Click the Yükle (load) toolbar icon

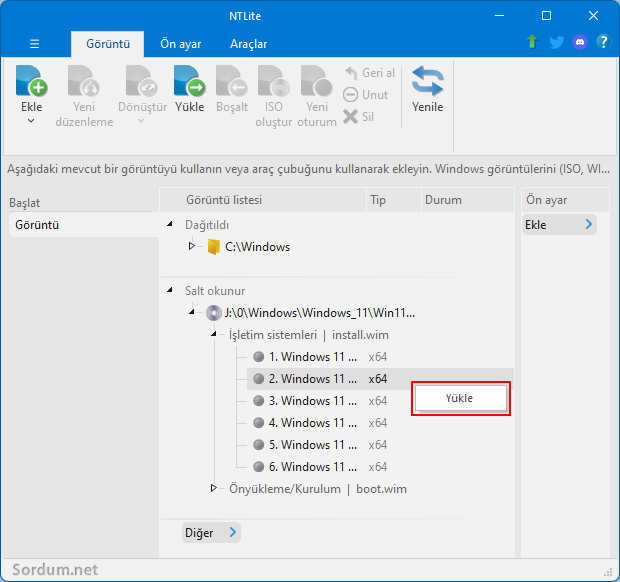click(189, 81)
